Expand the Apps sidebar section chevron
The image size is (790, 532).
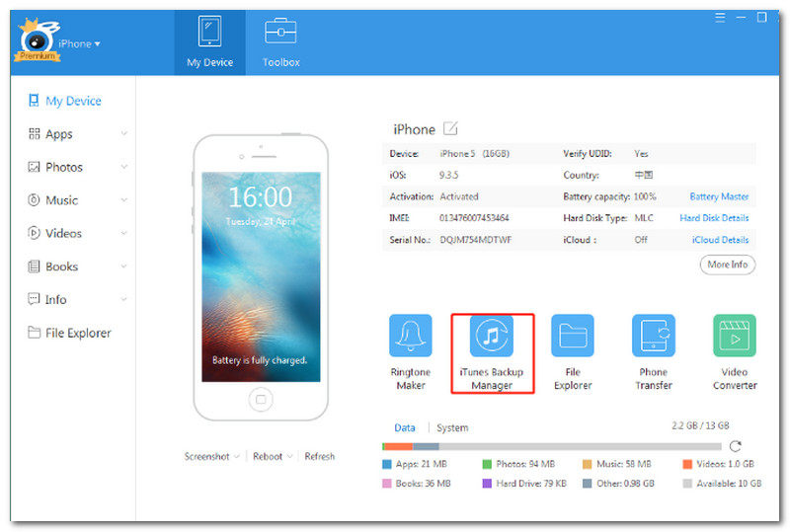(x=124, y=133)
